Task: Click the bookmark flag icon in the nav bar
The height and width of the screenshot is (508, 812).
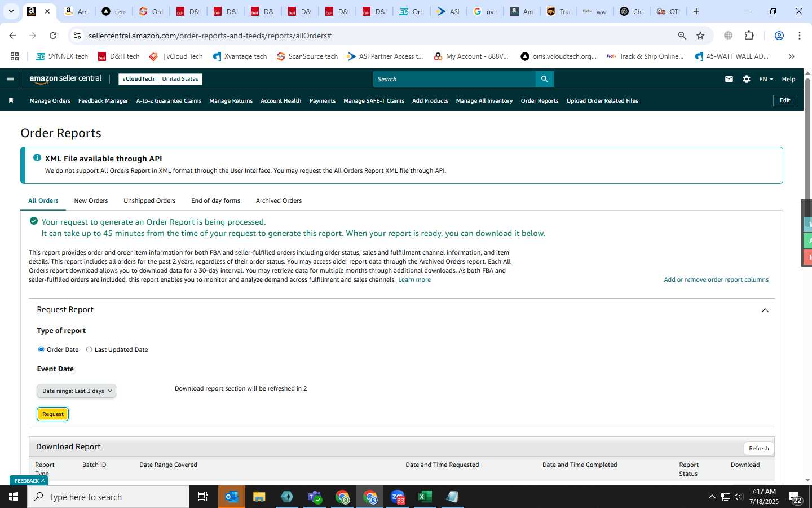Action: (x=11, y=100)
